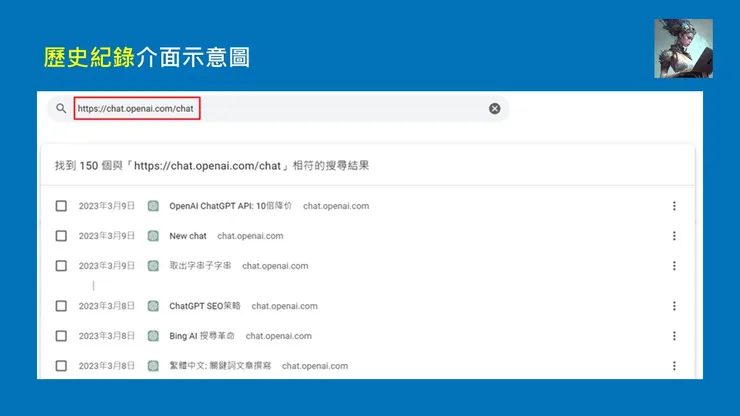740x416 pixels.
Task: Click ChatGPT favicon beside New chat
Action: point(153,236)
